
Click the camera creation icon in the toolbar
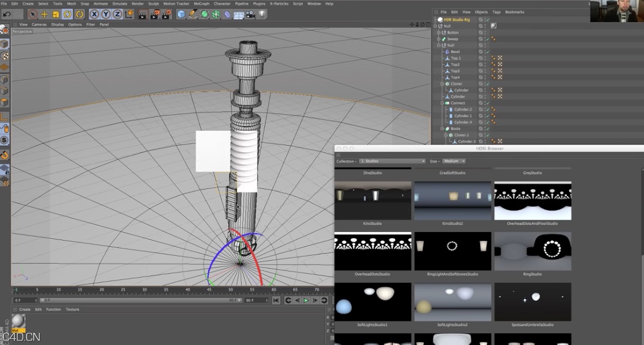[x=250, y=14]
